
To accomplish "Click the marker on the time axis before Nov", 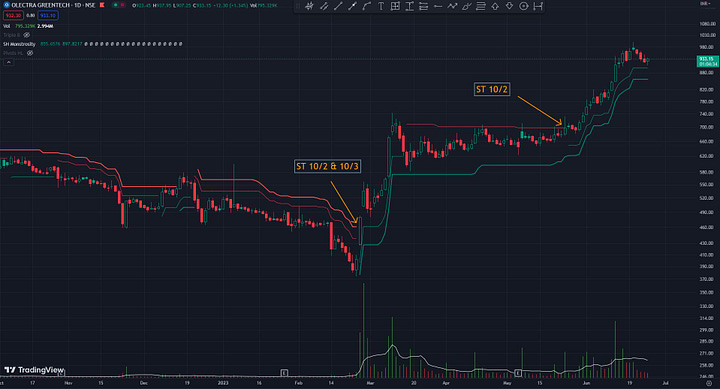I will point(61,373).
